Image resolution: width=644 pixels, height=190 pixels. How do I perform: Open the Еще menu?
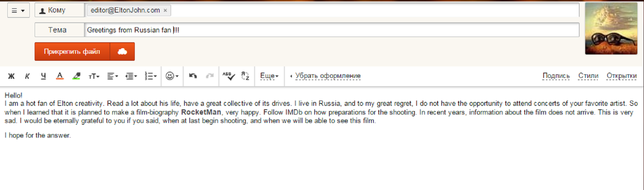[269, 76]
